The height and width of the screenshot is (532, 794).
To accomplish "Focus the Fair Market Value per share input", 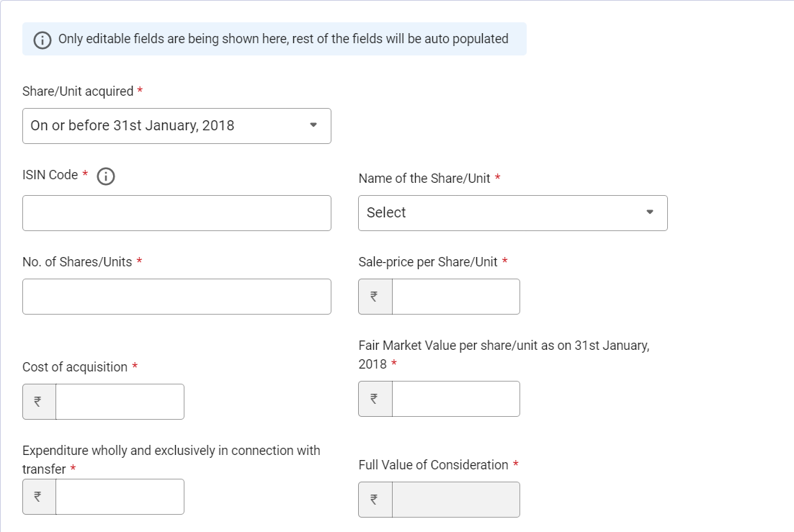I will (x=456, y=399).
